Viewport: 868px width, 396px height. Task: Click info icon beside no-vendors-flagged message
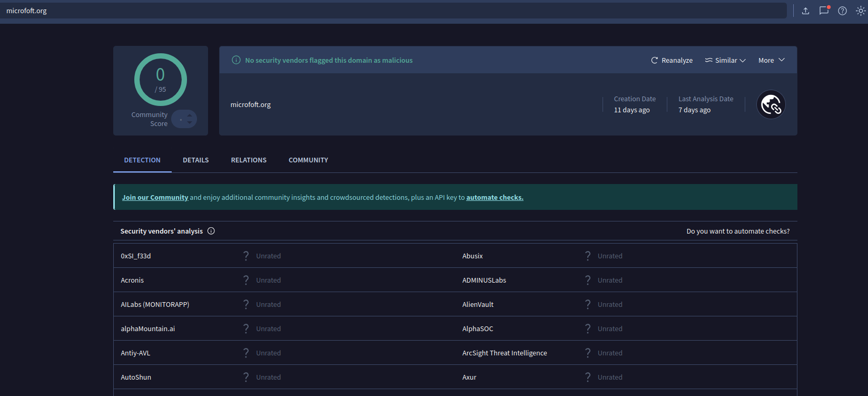point(236,60)
